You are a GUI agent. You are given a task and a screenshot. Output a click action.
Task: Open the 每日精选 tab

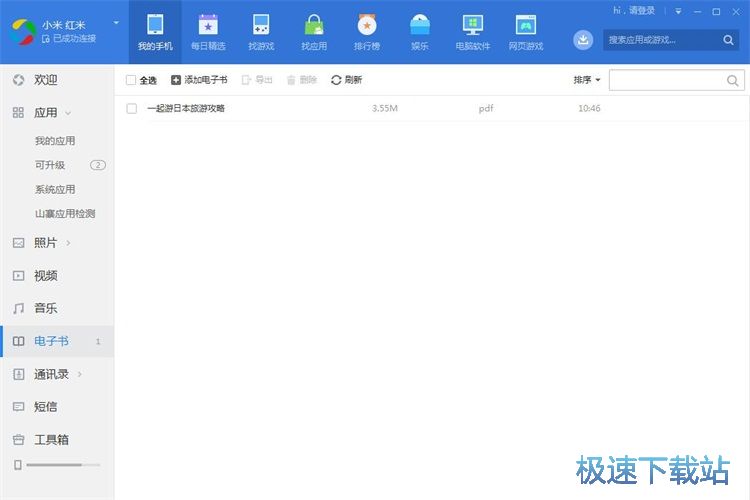point(208,32)
